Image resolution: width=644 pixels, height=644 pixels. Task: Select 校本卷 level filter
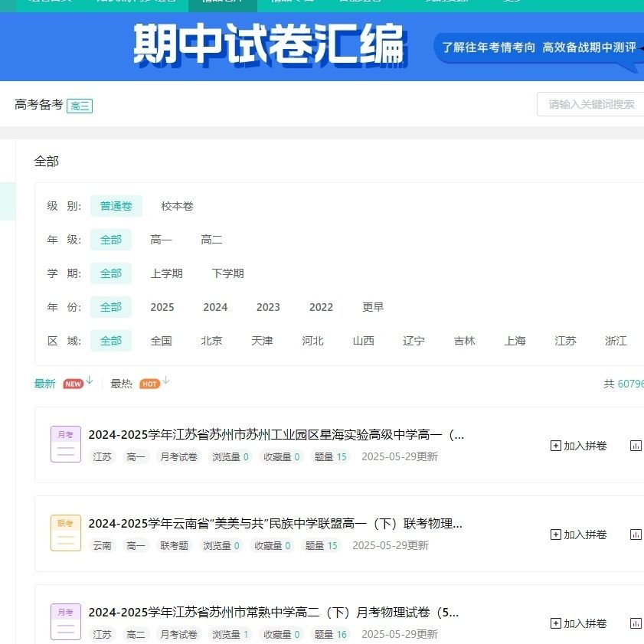178,206
